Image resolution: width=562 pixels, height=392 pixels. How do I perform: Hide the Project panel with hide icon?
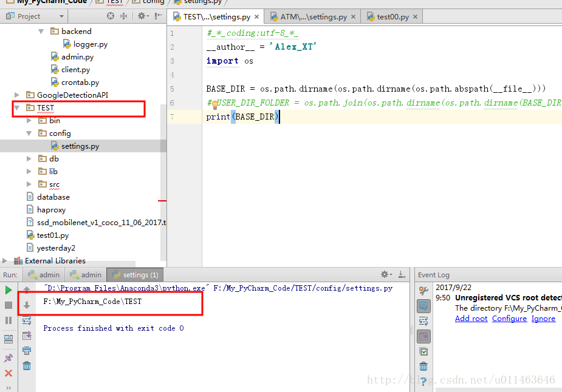(158, 16)
